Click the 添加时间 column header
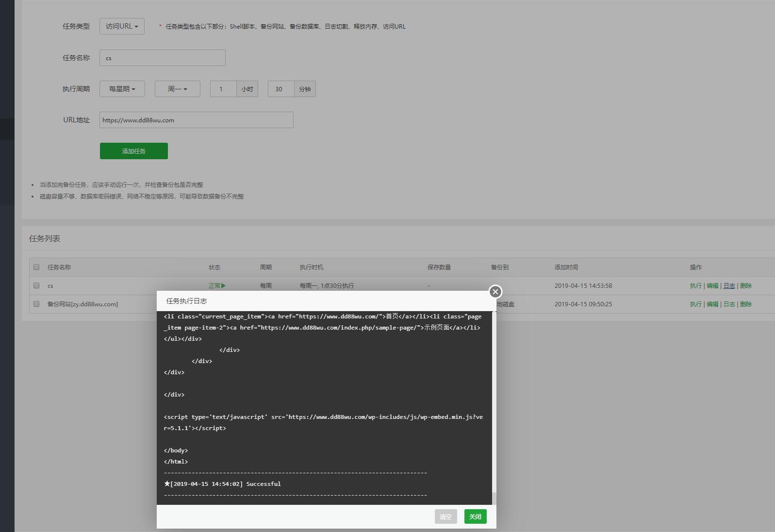 [x=566, y=267]
